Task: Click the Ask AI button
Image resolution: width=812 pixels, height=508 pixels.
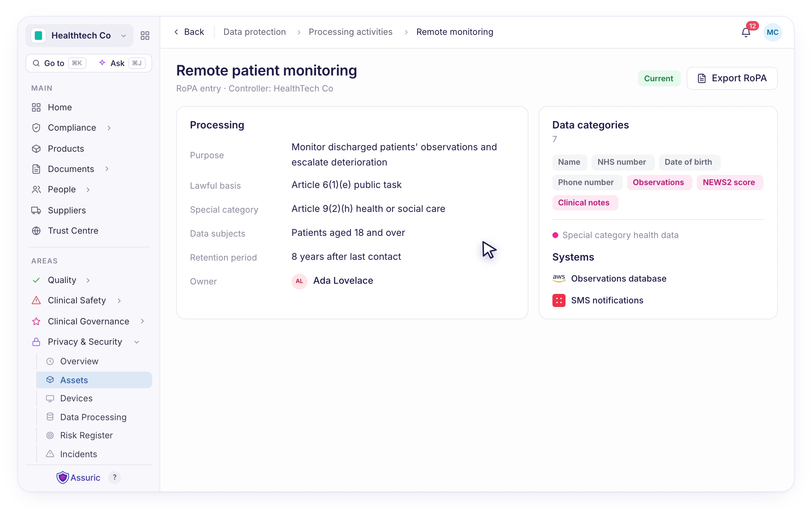Action: coord(122,63)
